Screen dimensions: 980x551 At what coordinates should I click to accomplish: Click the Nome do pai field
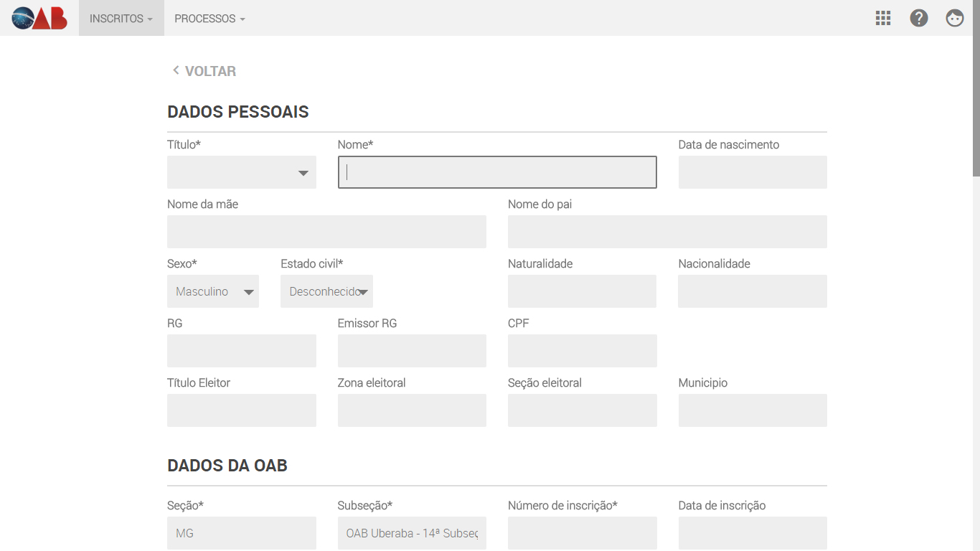667,232
